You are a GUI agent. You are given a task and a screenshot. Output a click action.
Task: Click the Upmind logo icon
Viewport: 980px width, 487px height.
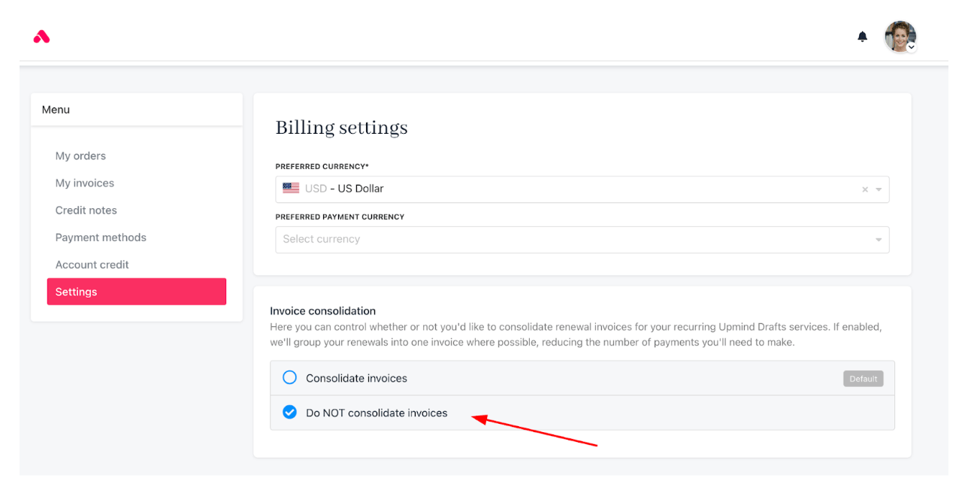(41, 36)
